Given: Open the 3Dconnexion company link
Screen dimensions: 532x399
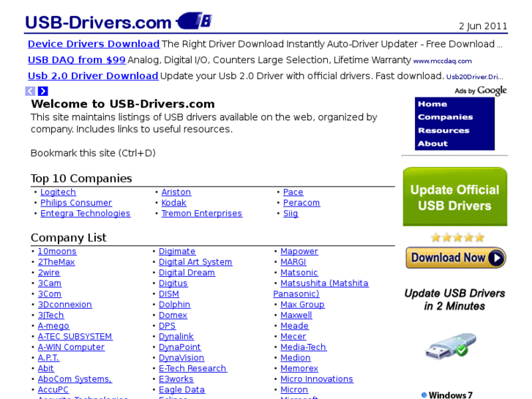Looking at the screenshot, I should tap(65, 305).
